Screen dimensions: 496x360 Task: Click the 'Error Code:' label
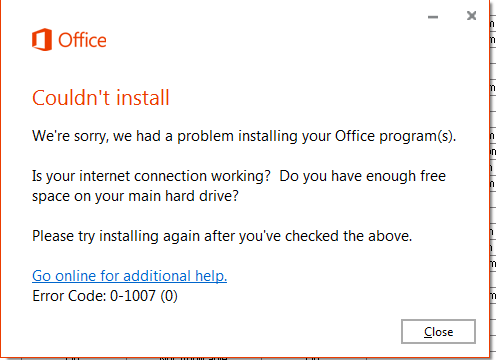69,296
